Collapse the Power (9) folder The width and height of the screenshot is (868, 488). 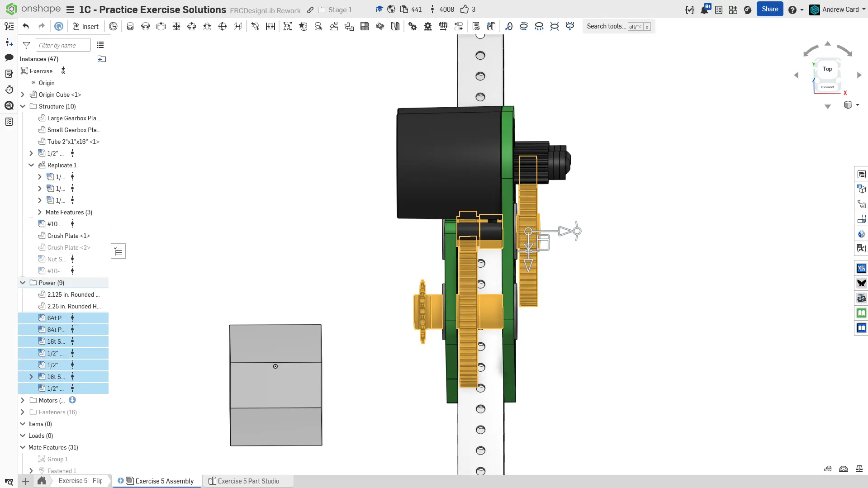23,283
